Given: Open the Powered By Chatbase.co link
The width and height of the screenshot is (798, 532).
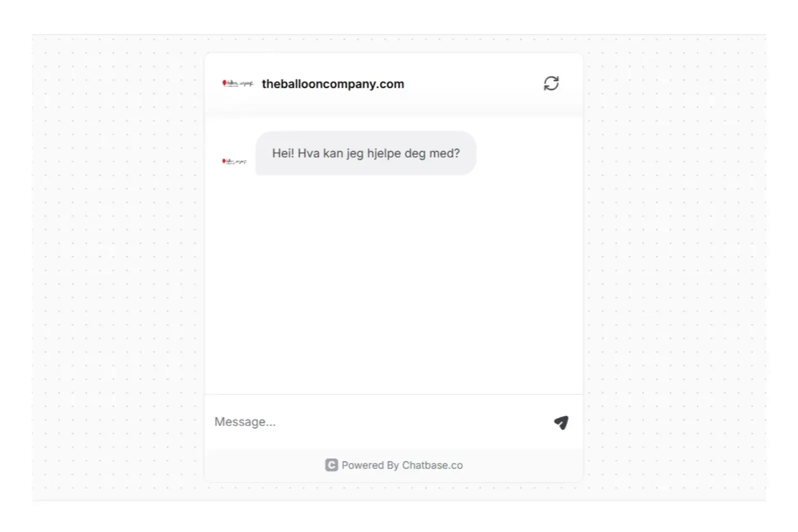Looking at the screenshot, I should coord(394,465).
